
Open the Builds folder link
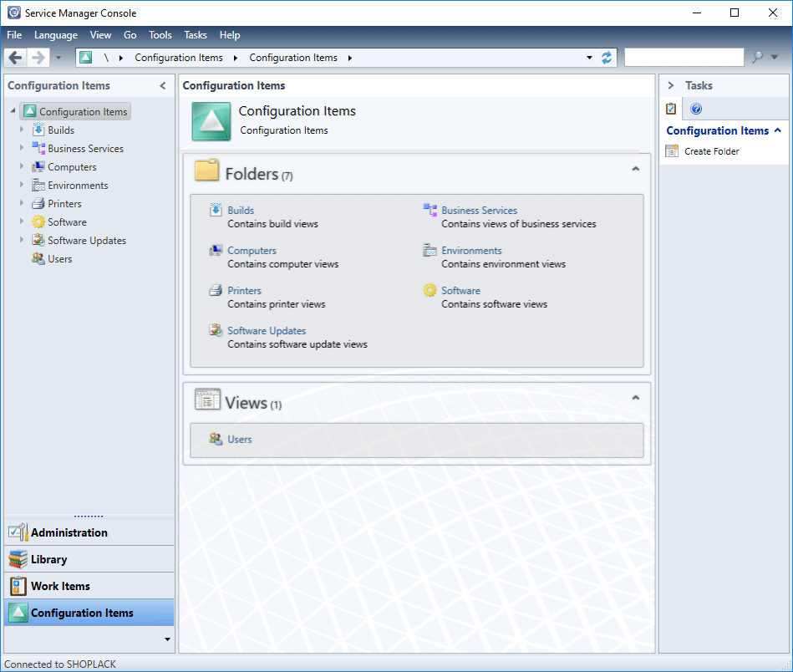pos(241,210)
